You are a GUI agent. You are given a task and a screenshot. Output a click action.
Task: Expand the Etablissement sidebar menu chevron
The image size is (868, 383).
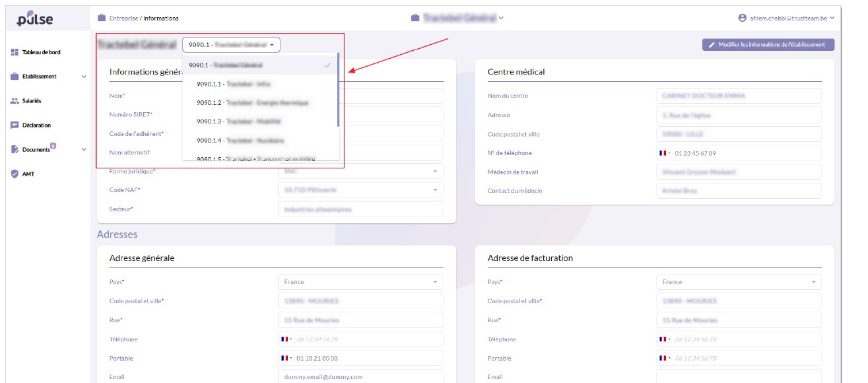point(84,77)
